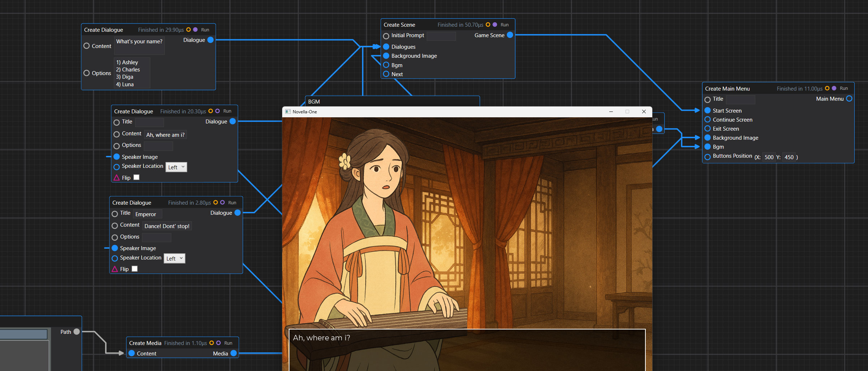Screen dimensions: 868x371
Task: Run the Create Main Menu node
Action: [x=844, y=88]
